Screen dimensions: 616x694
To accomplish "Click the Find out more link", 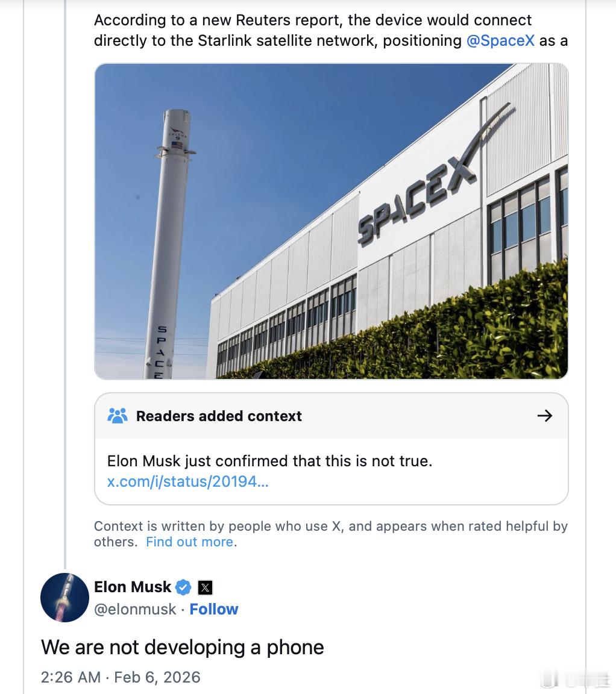I will pyautogui.click(x=189, y=542).
